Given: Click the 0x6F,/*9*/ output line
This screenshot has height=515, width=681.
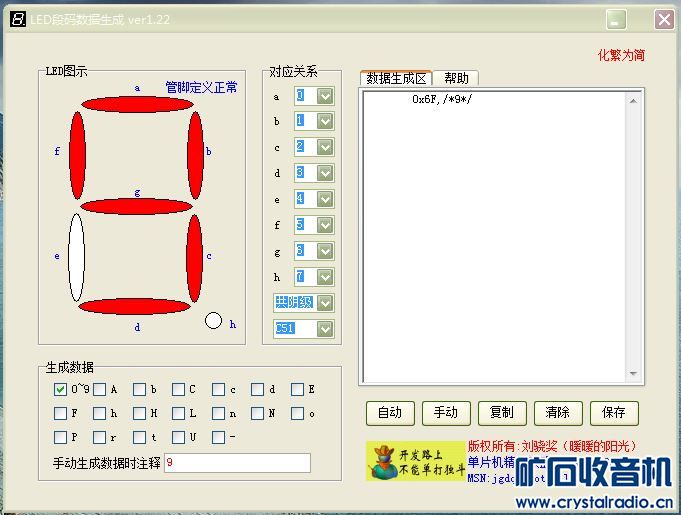Looking at the screenshot, I should (x=441, y=99).
